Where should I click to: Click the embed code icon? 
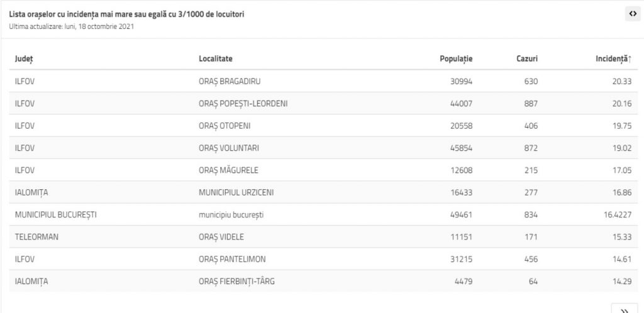[632, 14]
